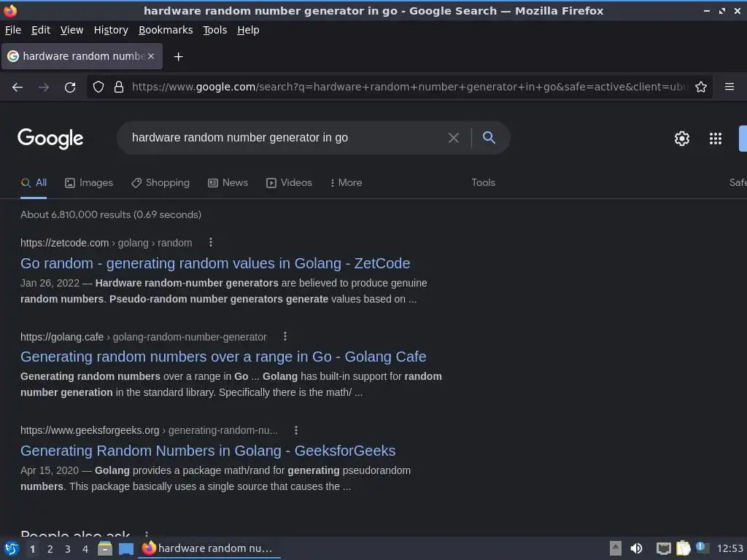Open the file manager in taskbar
The image size is (747, 560).
click(x=105, y=548)
